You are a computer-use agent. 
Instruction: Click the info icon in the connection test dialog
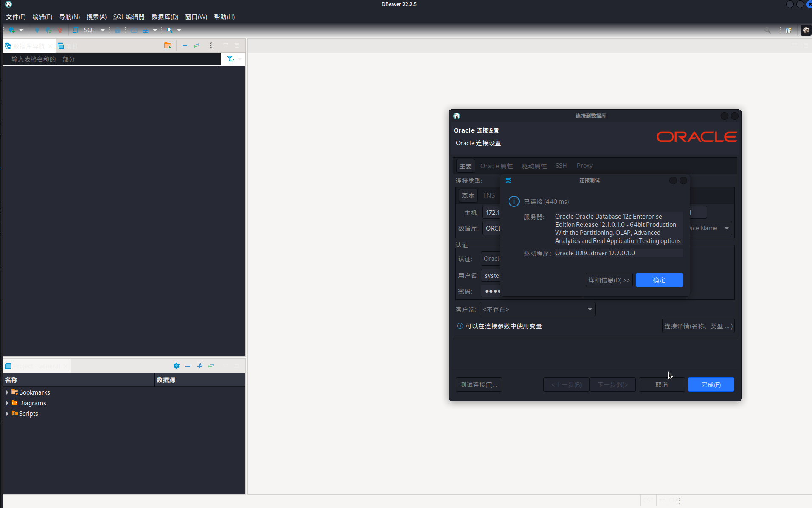(x=514, y=201)
